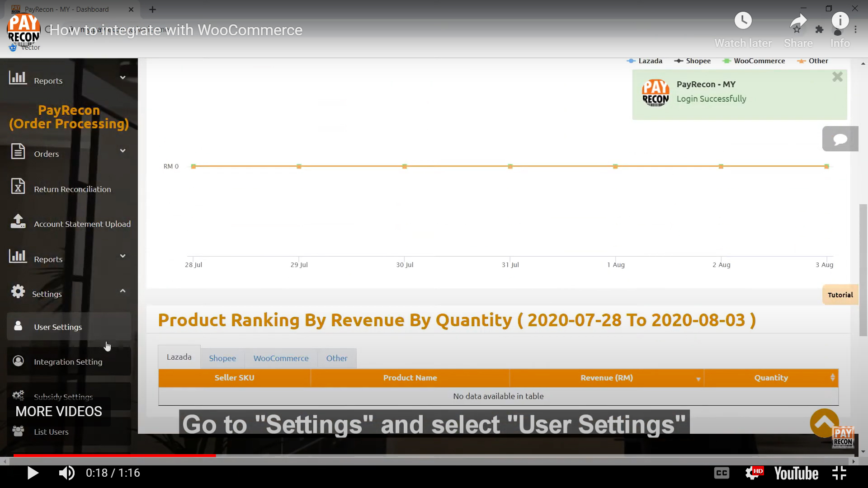Click the PayRecon watermark logo on video
Viewport: 868px width, 488px height.
[843, 437]
